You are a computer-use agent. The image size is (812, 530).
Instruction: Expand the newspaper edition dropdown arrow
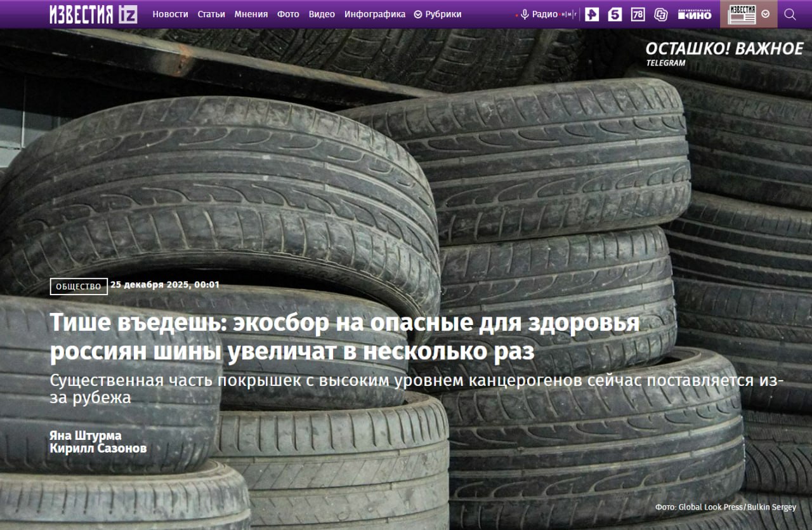tap(766, 14)
